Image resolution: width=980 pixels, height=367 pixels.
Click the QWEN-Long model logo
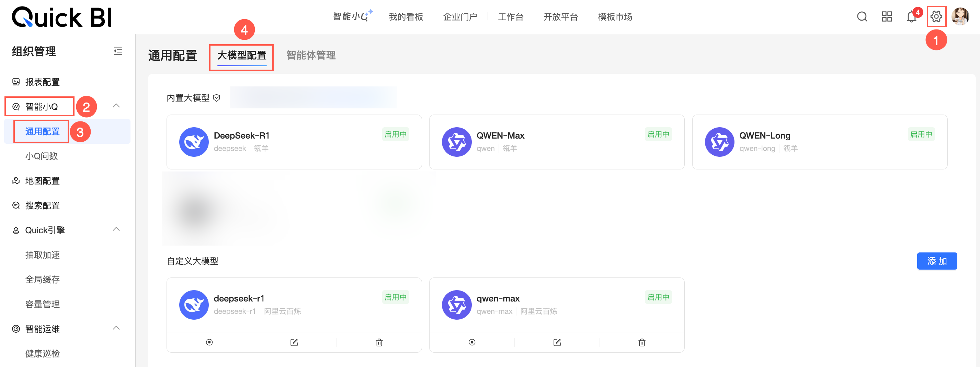(719, 142)
